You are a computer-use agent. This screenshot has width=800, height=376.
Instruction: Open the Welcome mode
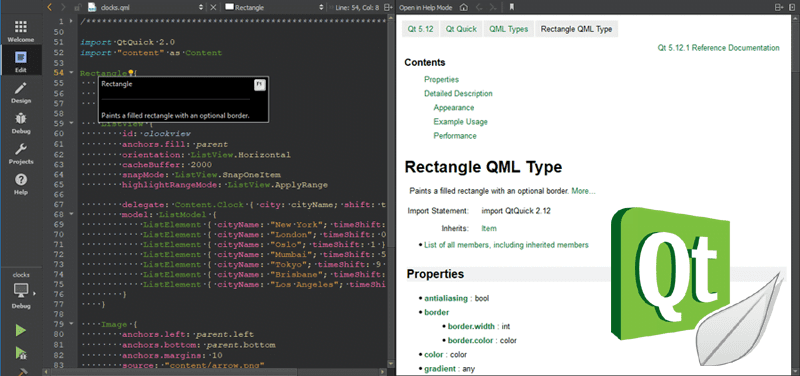[x=21, y=31]
